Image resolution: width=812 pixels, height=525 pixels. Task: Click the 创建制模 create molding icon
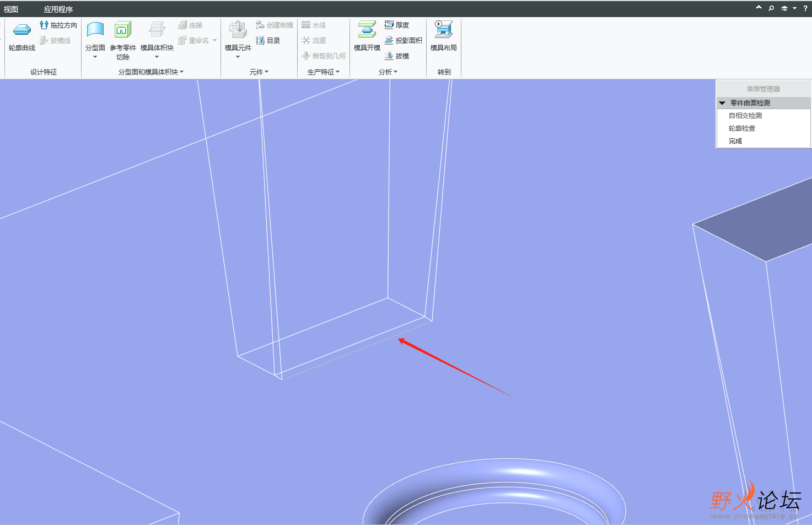(260, 25)
